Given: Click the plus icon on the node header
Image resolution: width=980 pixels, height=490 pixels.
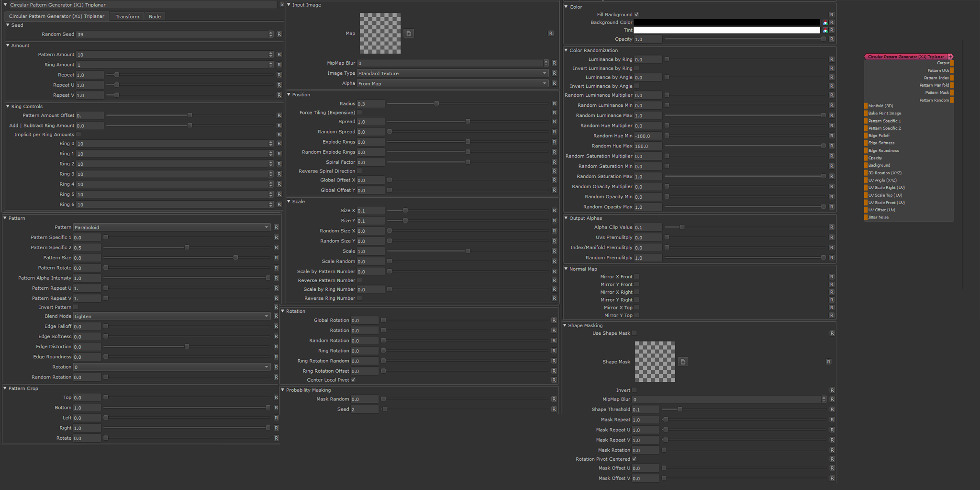Looking at the screenshot, I should coord(950,57).
